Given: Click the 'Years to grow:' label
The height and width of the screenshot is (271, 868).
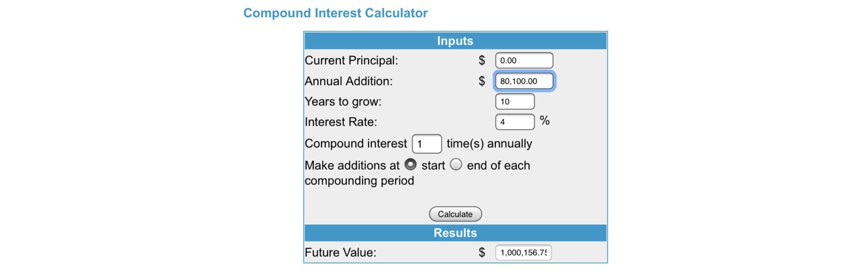Looking at the screenshot, I should coord(343,102).
